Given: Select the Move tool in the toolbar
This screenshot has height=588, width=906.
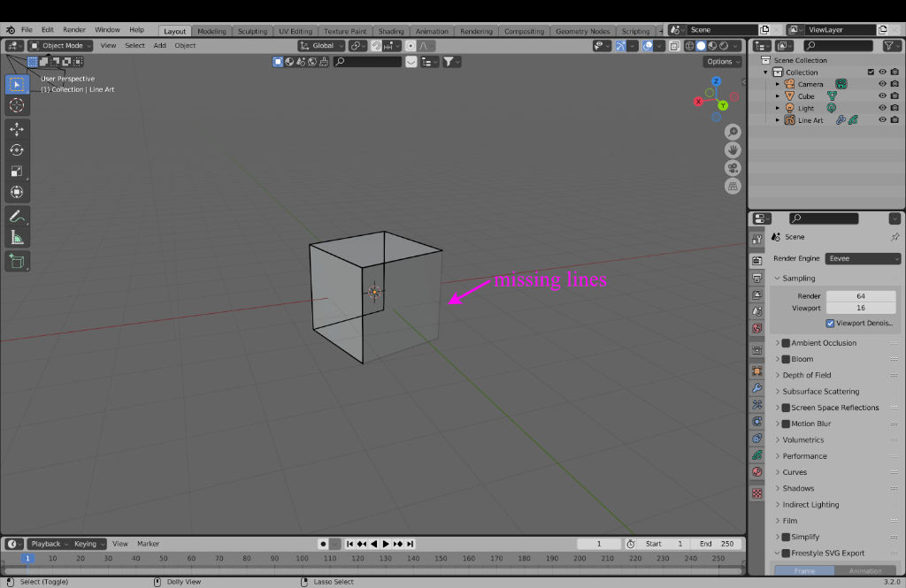Looking at the screenshot, I should pos(17,128).
